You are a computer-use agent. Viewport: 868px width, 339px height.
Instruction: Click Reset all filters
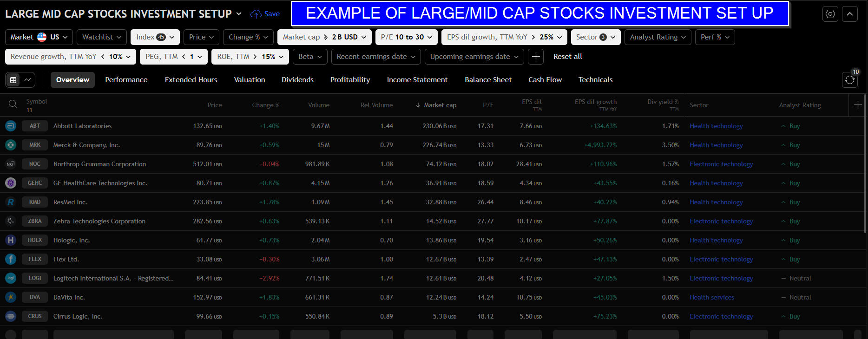pyautogui.click(x=567, y=57)
